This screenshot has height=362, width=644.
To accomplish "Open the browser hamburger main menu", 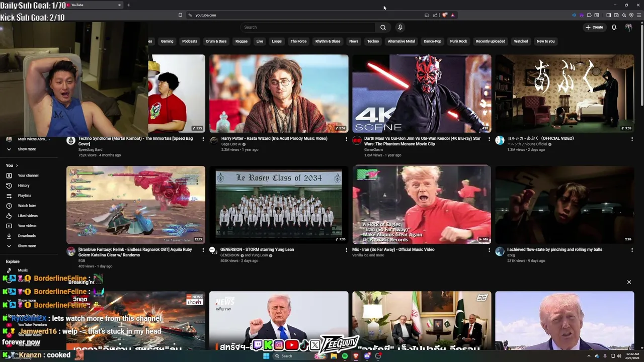I will pos(639,15).
